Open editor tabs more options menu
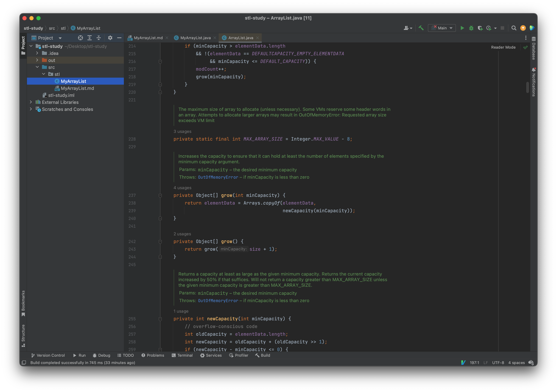The height and width of the screenshot is (392, 557). pos(526,38)
